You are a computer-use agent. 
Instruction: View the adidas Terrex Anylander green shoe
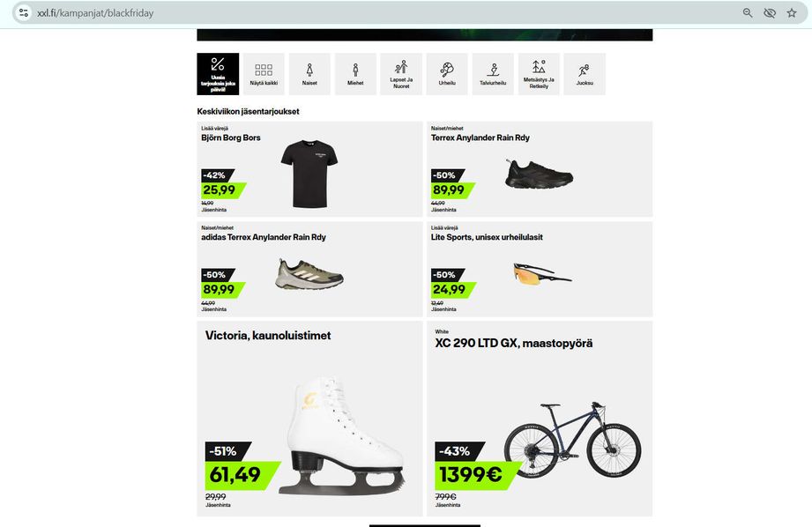click(x=309, y=269)
